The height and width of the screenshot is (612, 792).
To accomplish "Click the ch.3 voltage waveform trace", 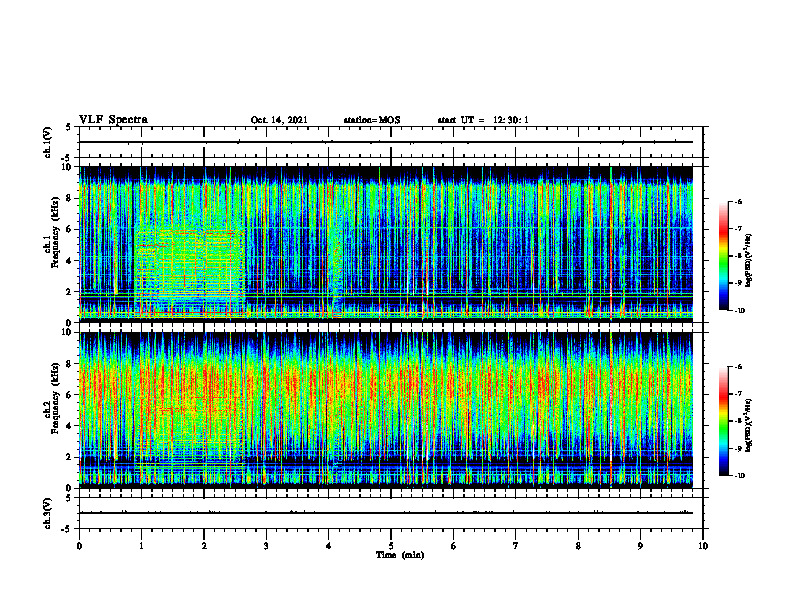I will click(386, 513).
